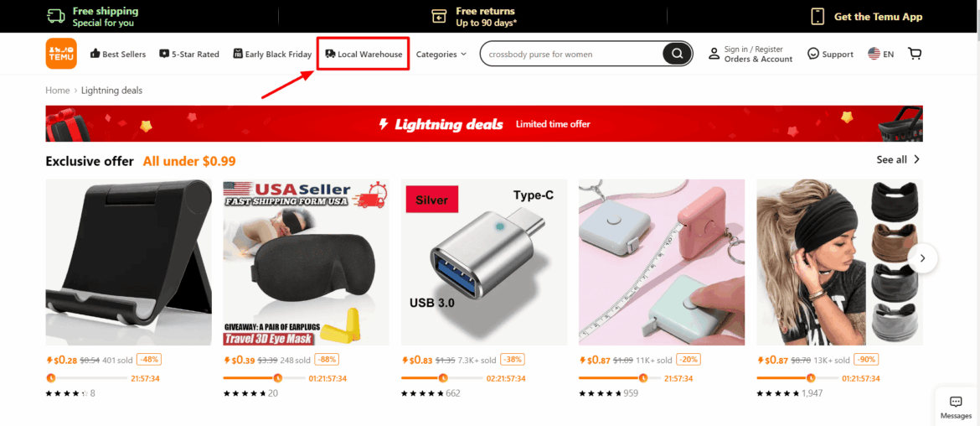The image size is (980, 426).
Task: Open the Type-C USB 3.0 adapter thumbnail
Action: click(484, 262)
